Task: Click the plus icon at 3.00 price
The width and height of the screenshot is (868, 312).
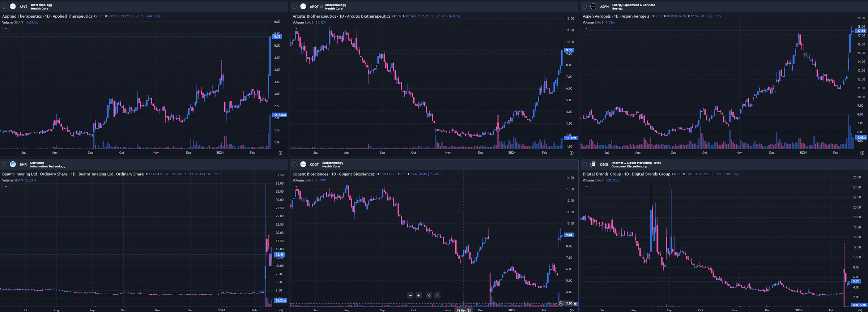Action: click(x=561, y=303)
